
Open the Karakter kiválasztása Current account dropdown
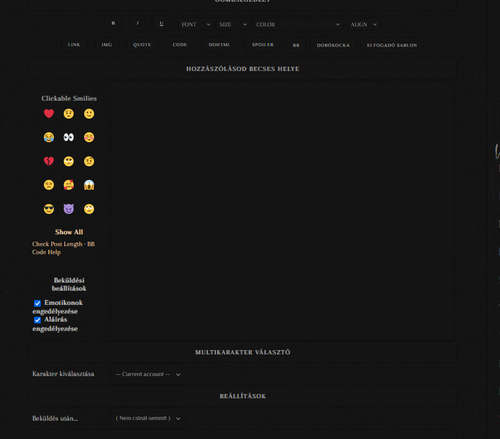[x=147, y=374]
